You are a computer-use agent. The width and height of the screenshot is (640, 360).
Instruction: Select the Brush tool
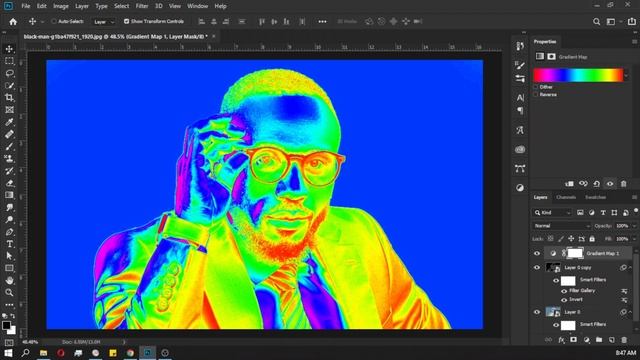(x=9, y=147)
